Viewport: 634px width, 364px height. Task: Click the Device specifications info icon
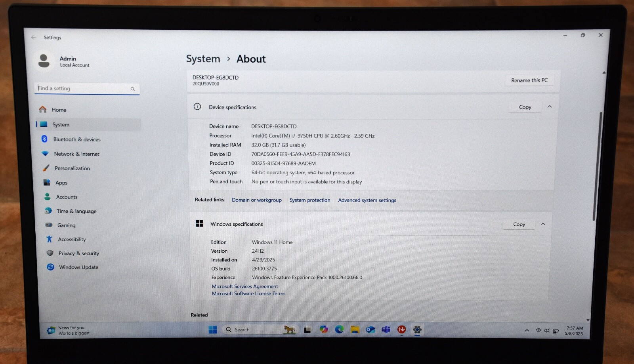(x=197, y=107)
